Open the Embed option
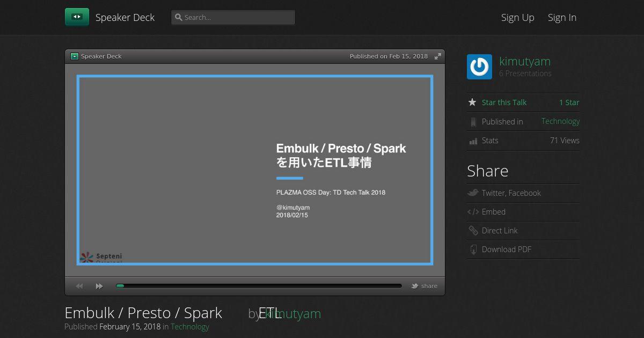Viewport: 644px width, 338px height. click(494, 212)
